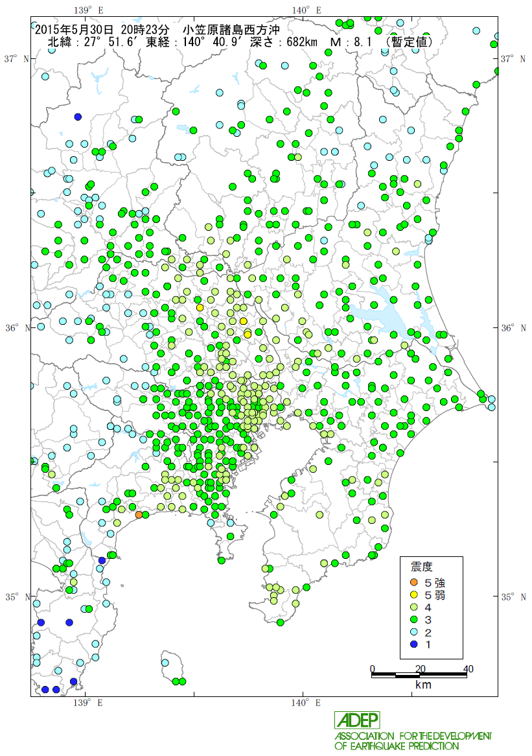Click the yellow 5弱 legend swatch
This screenshot has height=756, width=532.
point(414,595)
